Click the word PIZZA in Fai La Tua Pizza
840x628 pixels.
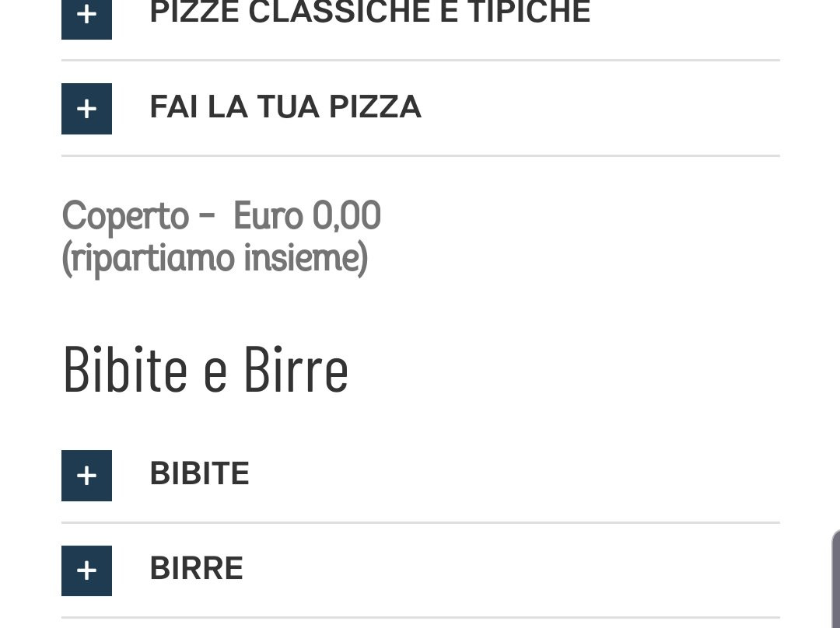pyautogui.click(x=375, y=107)
